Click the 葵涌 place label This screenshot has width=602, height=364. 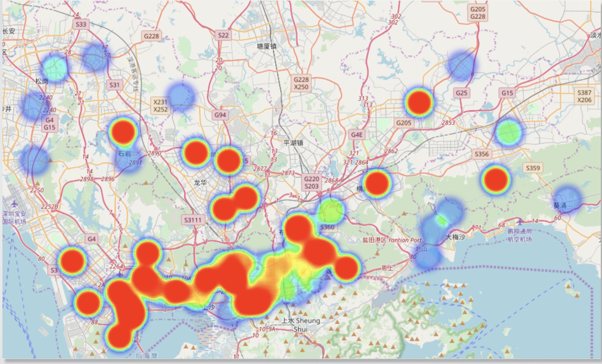[x=560, y=205]
